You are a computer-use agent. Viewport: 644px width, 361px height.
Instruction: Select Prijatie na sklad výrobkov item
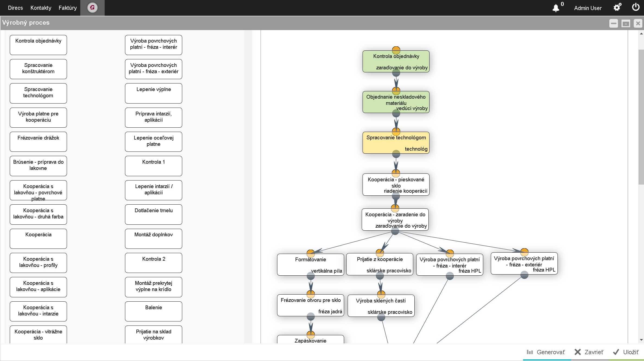[153, 334]
